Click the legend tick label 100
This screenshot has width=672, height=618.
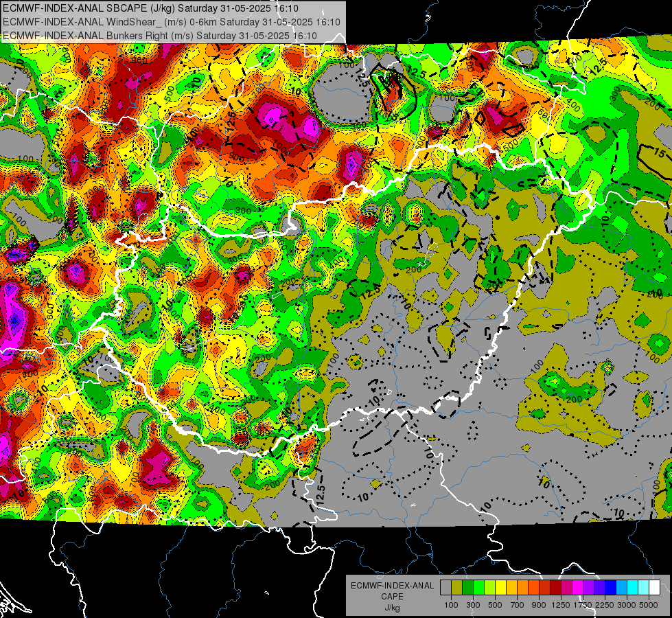click(x=451, y=605)
